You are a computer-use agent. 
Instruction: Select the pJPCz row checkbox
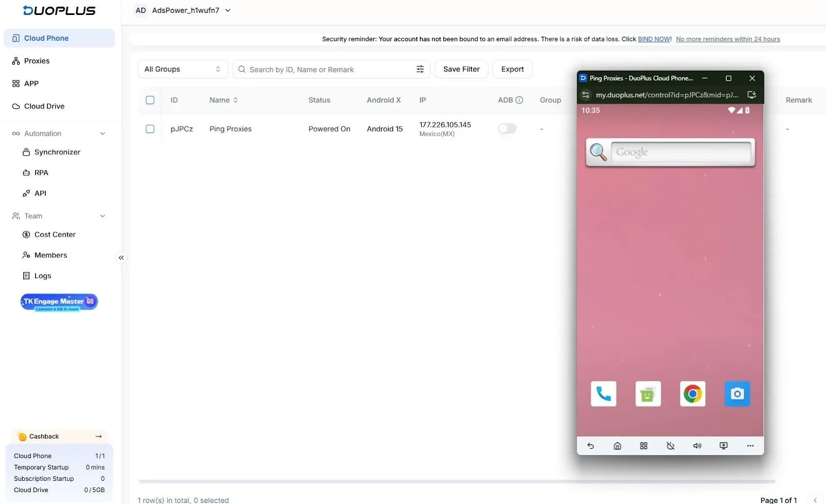[150, 129]
